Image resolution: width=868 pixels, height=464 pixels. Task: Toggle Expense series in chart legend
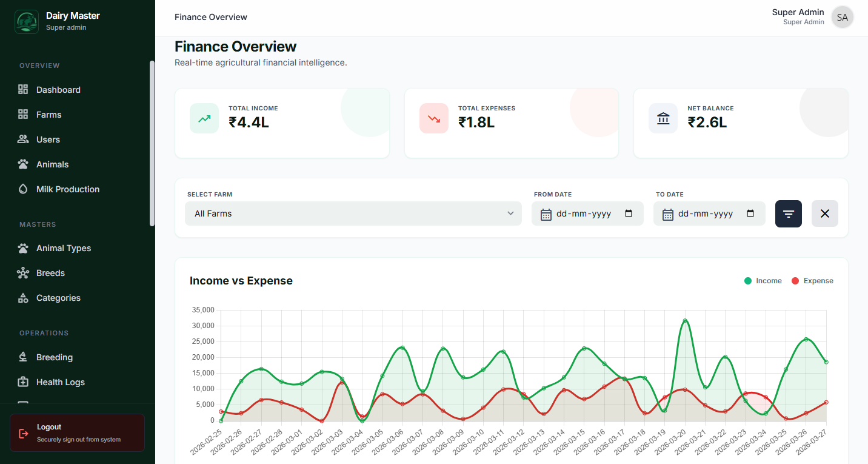coord(812,281)
